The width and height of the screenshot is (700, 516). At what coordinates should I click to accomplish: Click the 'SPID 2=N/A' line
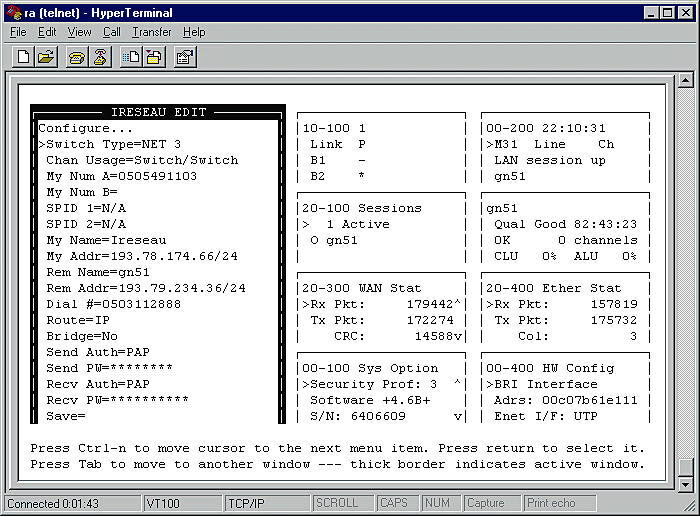(x=86, y=225)
